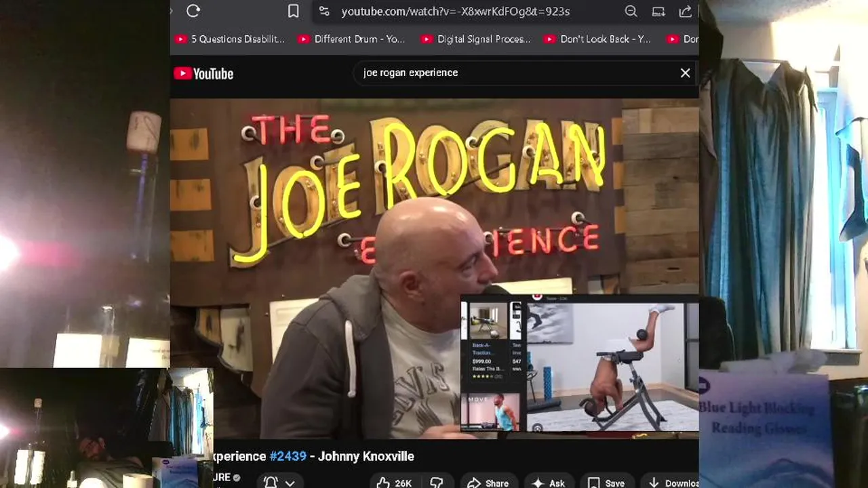
Task: Bookmark this page using the bookmark icon
Action: pos(293,11)
